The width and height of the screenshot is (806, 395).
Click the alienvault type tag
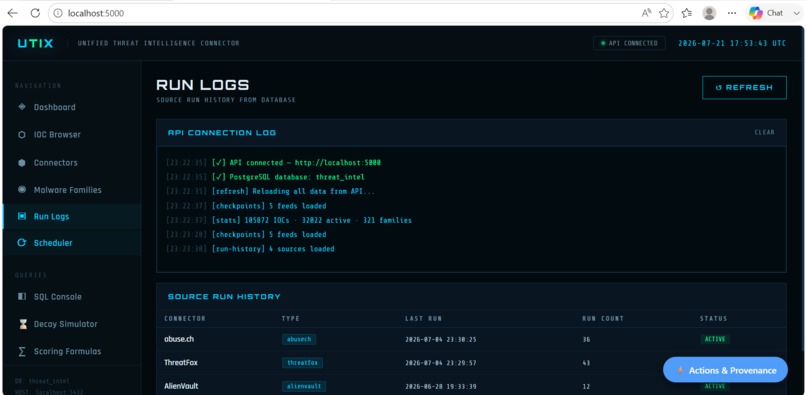(x=304, y=386)
